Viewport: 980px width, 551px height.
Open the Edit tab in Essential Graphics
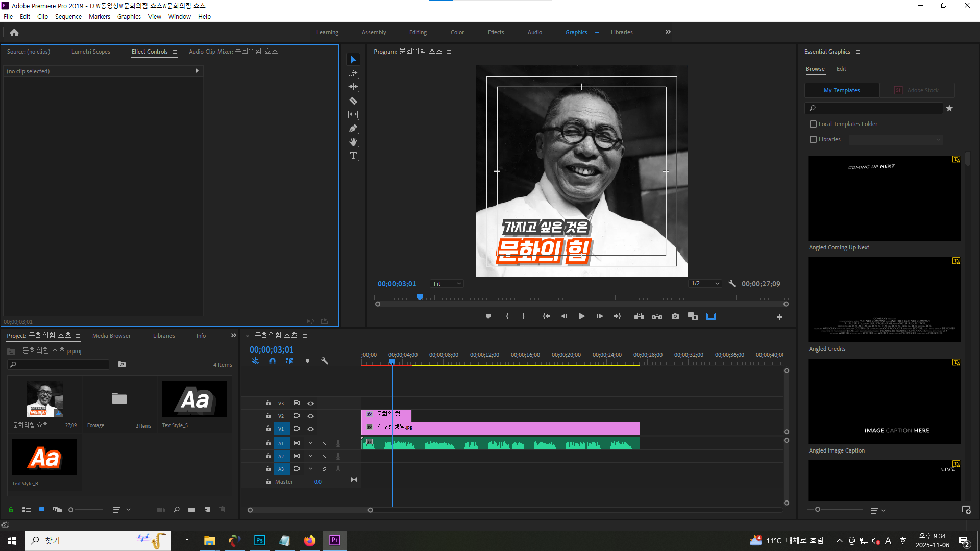point(841,69)
